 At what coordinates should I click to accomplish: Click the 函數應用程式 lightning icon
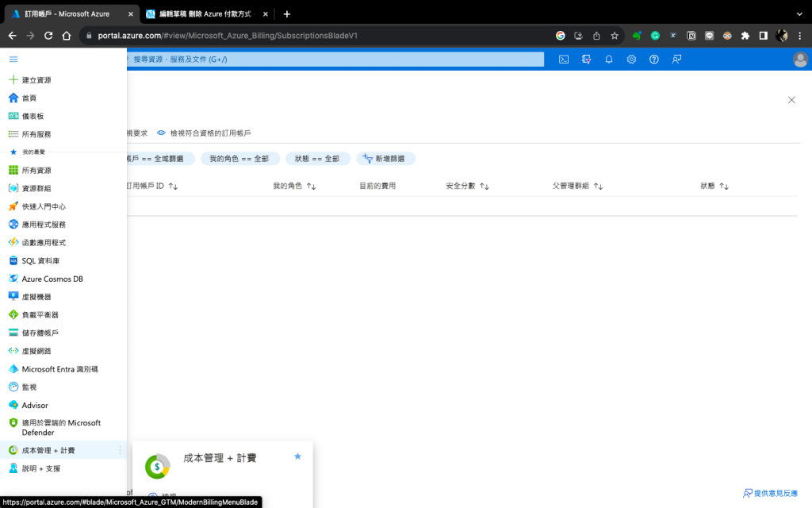pos(13,242)
